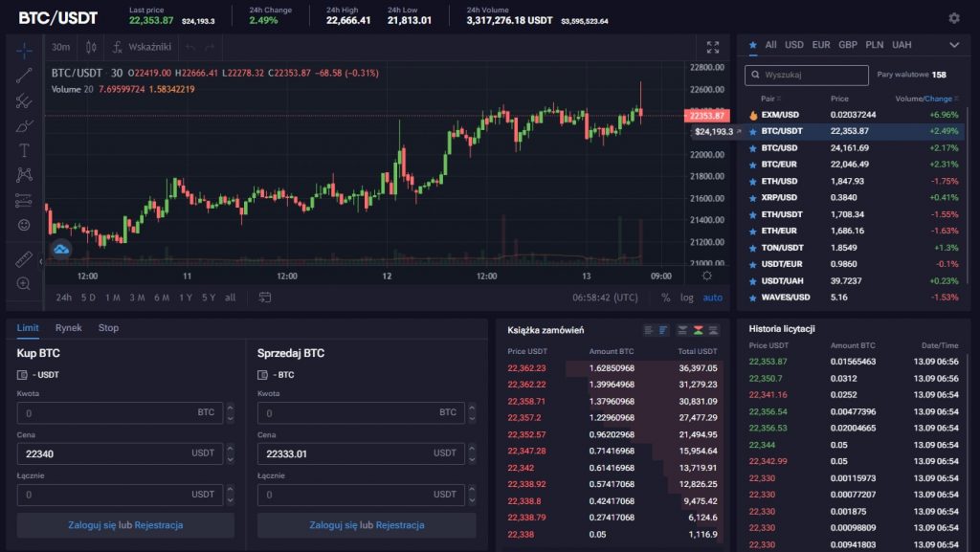Image resolution: width=980 pixels, height=552 pixels.
Task: Click the Wyszukaj search field
Action: point(807,75)
